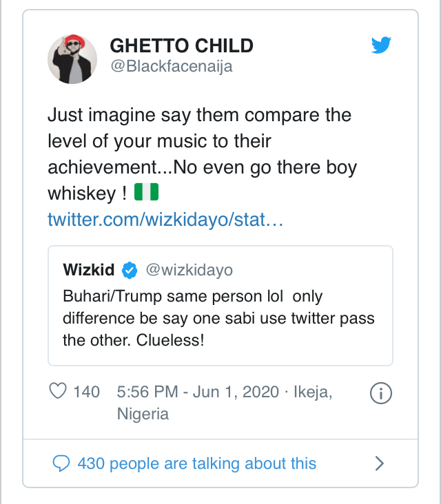
Task: Click the 5:56 PM - Jun 1, 2020 timestamp
Action: click(x=196, y=392)
